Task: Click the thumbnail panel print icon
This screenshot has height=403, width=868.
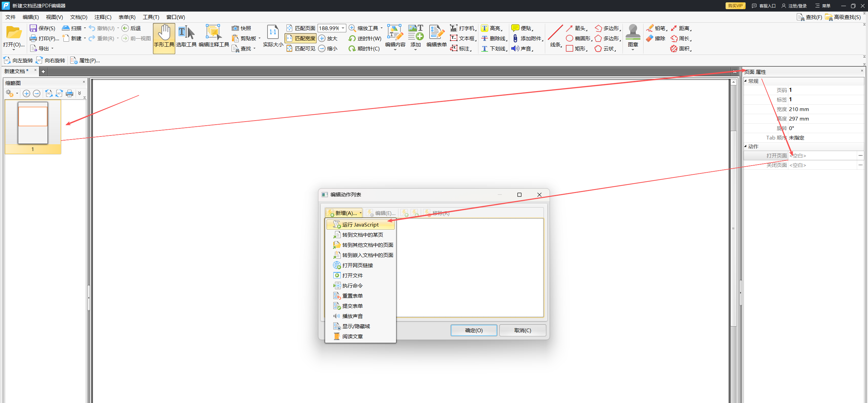Action: coord(70,93)
